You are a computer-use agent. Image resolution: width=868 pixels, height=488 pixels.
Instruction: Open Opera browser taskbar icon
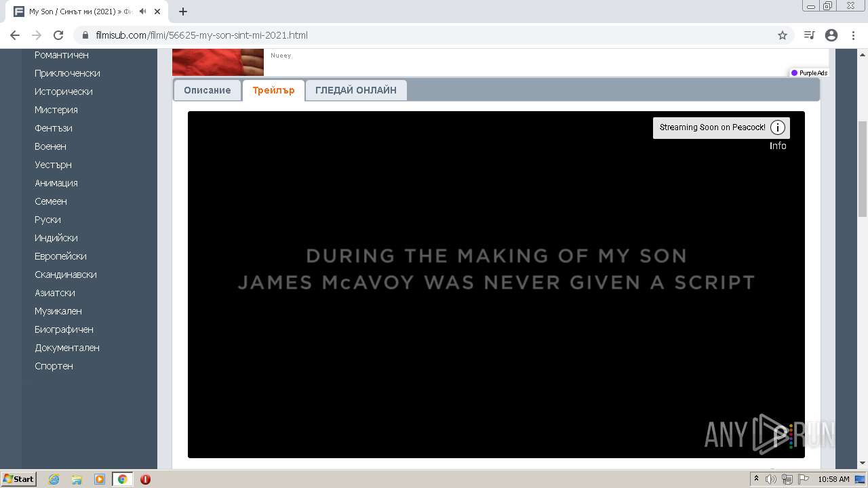[145, 479]
